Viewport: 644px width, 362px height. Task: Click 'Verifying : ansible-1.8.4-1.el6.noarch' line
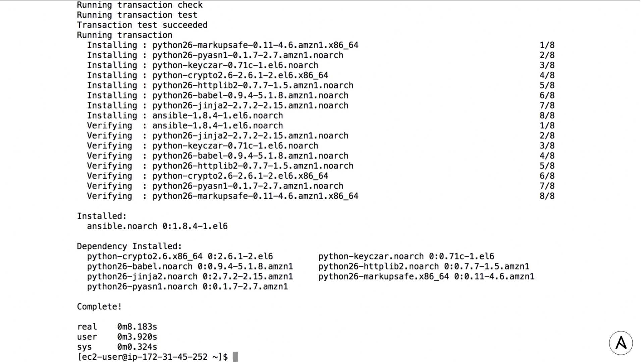(x=185, y=126)
